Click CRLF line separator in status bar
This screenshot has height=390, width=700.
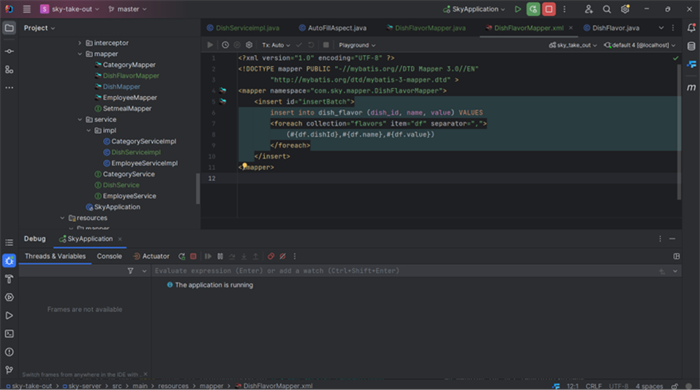click(593, 386)
